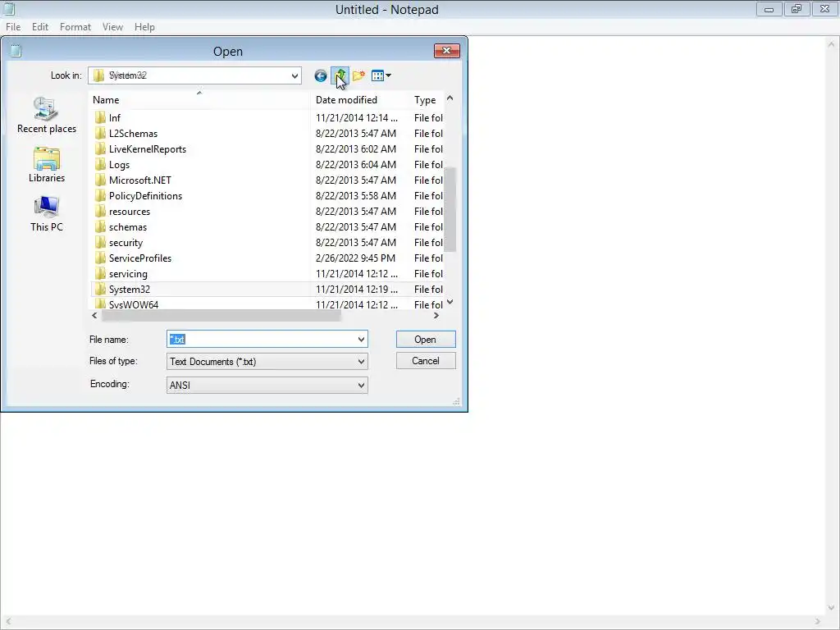Sort by Name column header
Image resolution: width=840 pixels, height=630 pixels.
pyautogui.click(x=199, y=99)
